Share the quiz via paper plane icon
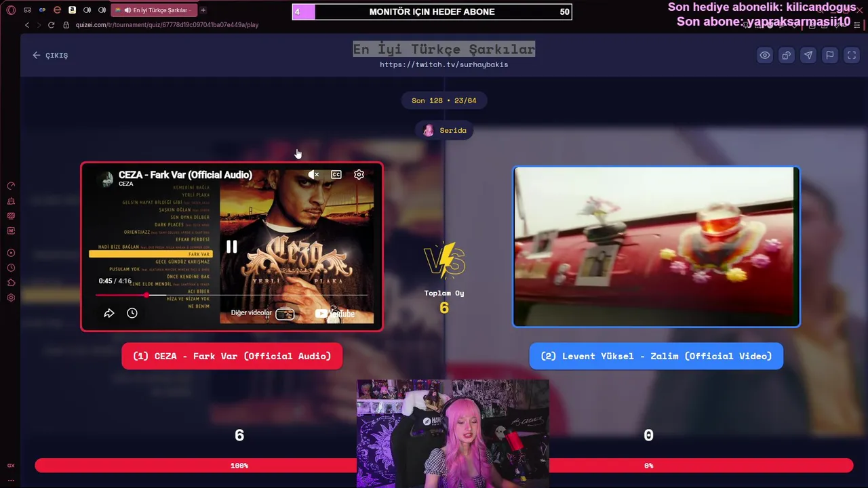Screen dimensions: 868x488 click(x=808, y=56)
